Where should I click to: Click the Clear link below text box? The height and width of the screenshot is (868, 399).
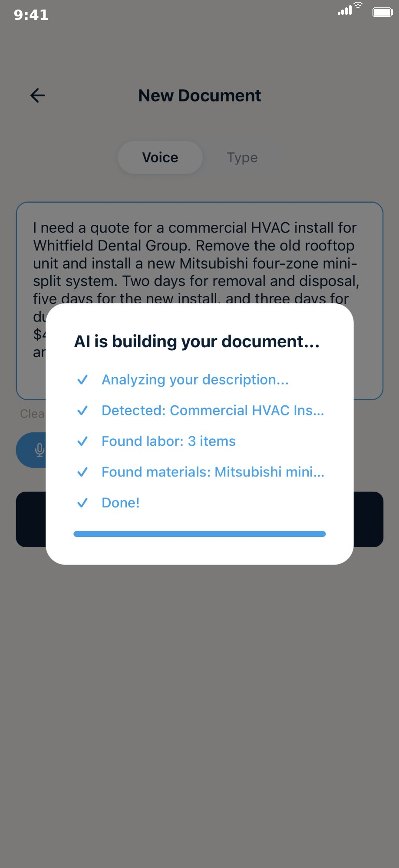(x=33, y=414)
